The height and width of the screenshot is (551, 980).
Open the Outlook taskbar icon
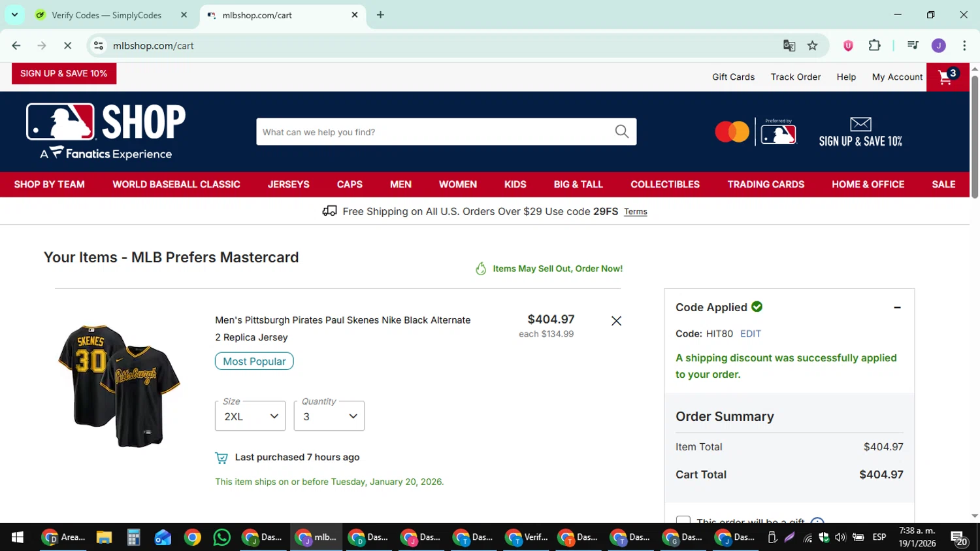pos(163,537)
